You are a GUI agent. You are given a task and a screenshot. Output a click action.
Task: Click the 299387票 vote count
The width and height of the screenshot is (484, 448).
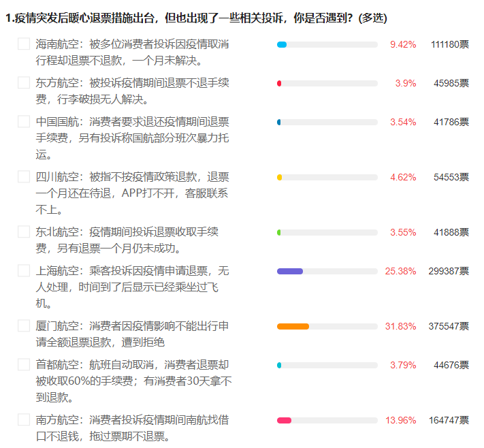coord(449,272)
